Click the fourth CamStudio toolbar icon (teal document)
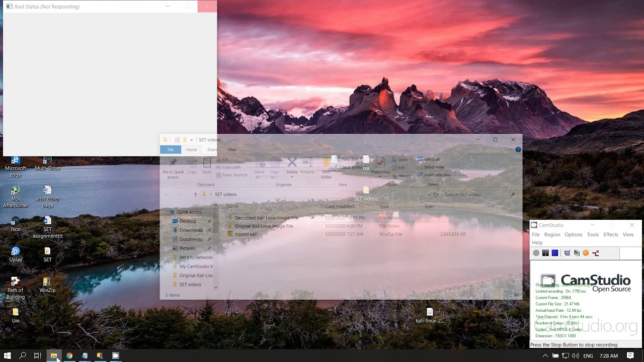644x362 pixels. tap(577, 253)
